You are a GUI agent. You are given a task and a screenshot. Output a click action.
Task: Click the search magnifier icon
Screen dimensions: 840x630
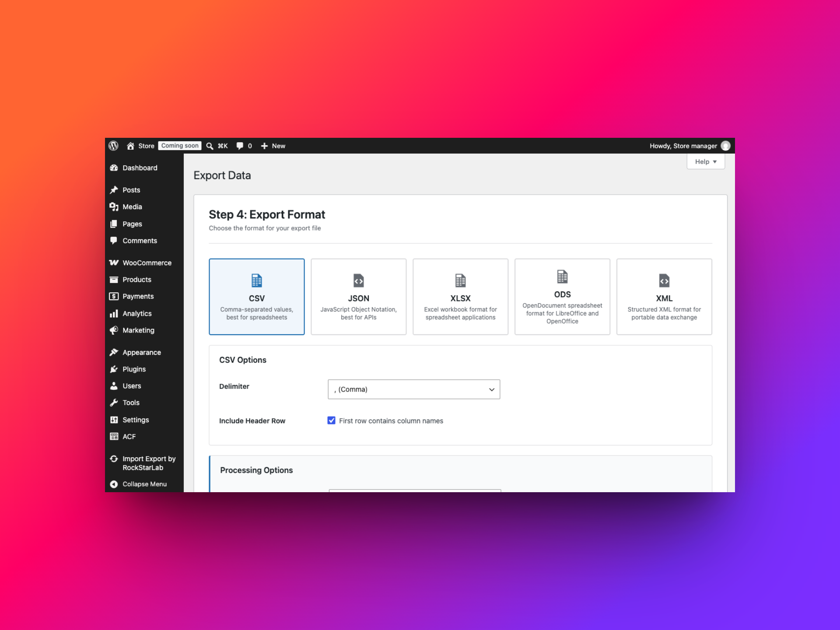click(210, 146)
